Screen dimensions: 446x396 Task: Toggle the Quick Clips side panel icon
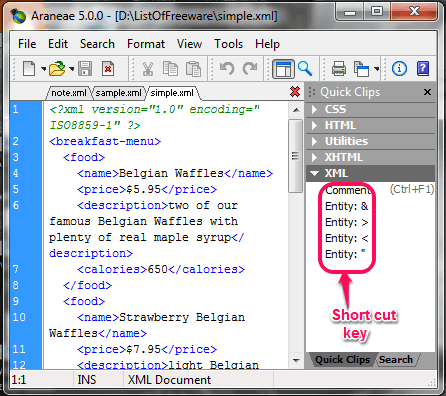[x=283, y=69]
